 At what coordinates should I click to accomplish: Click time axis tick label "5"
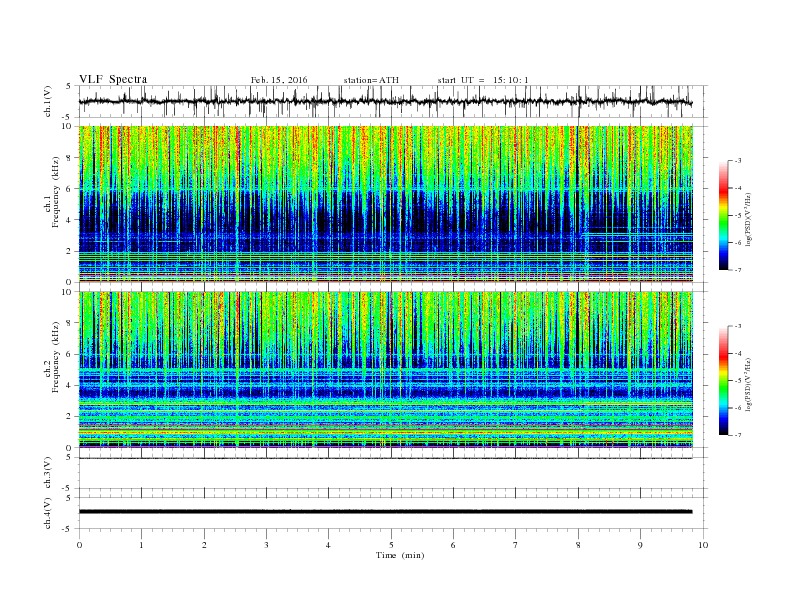click(391, 545)
